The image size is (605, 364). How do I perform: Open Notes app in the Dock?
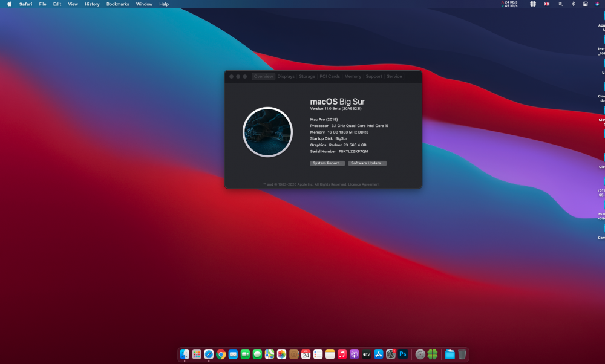[x=330, y=354]
